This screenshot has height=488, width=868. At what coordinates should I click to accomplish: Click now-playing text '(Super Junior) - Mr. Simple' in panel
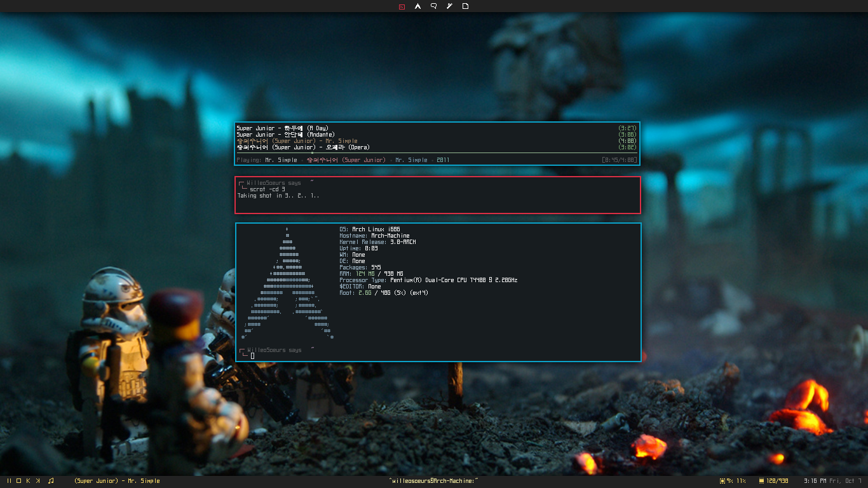117,481
